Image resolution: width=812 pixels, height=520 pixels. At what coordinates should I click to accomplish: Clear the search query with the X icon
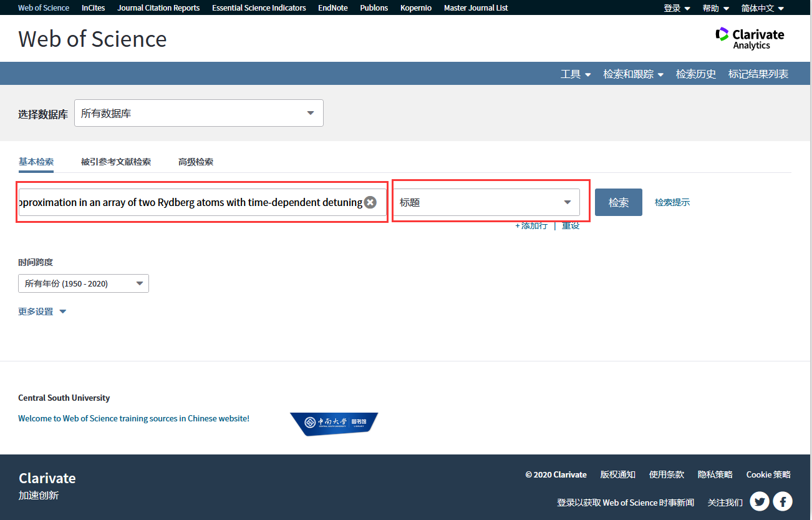(x=370, y=202)
